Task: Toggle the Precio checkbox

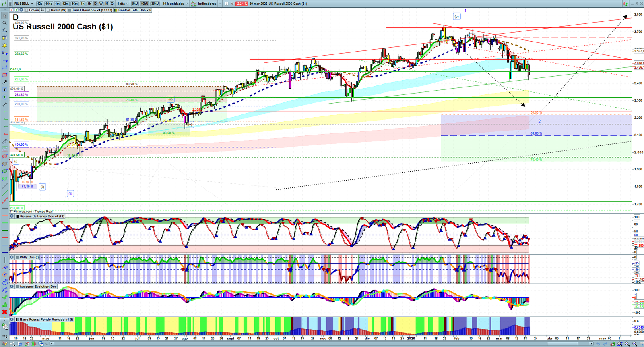Action: [x=26, y=10]
